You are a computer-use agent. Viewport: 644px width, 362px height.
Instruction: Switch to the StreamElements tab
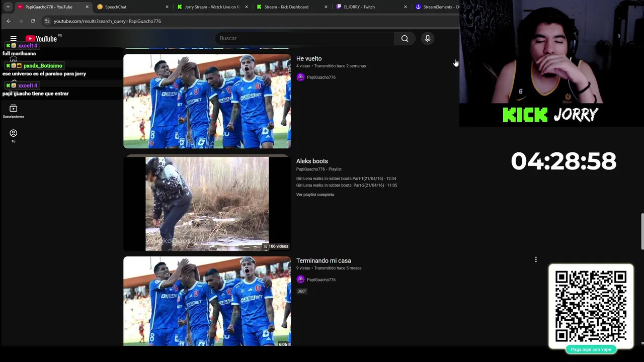click(x=436, y=7)
